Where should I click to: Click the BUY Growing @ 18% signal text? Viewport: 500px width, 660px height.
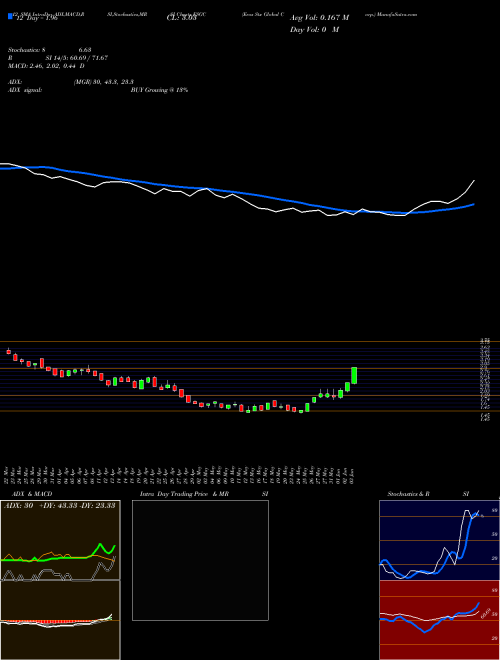(159, 90)
